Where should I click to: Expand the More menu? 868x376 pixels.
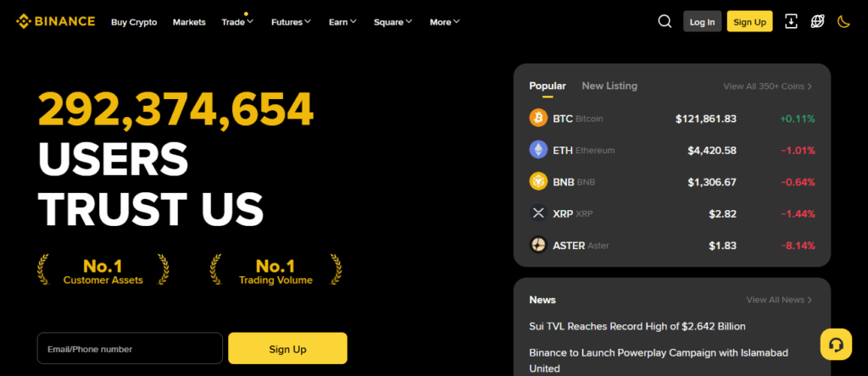coord(445,22)
